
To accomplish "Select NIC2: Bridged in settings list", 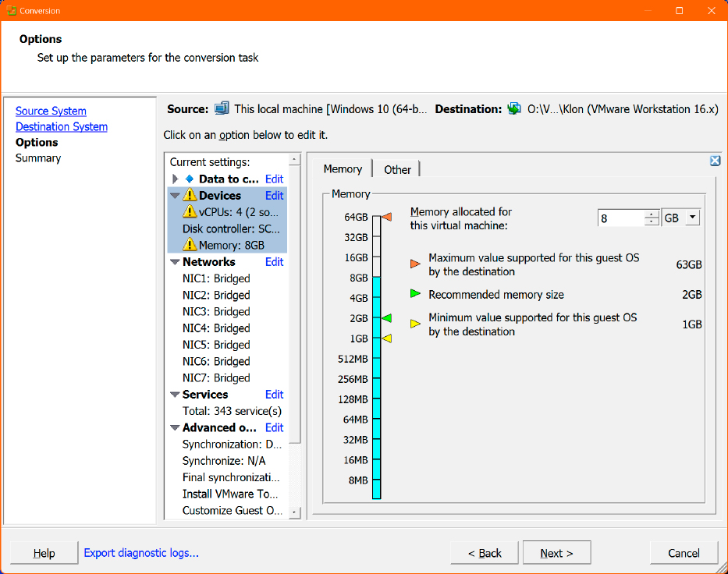I will [216, 295].
